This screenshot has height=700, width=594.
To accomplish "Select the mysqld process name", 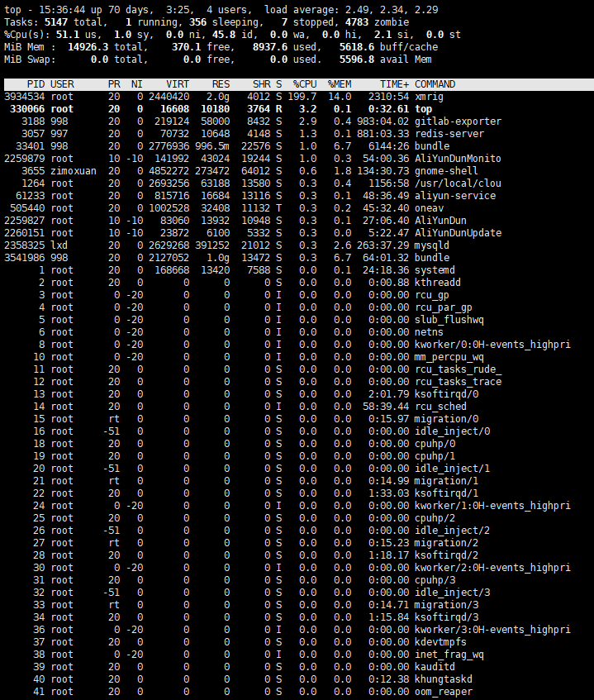I will click(432, 245).
